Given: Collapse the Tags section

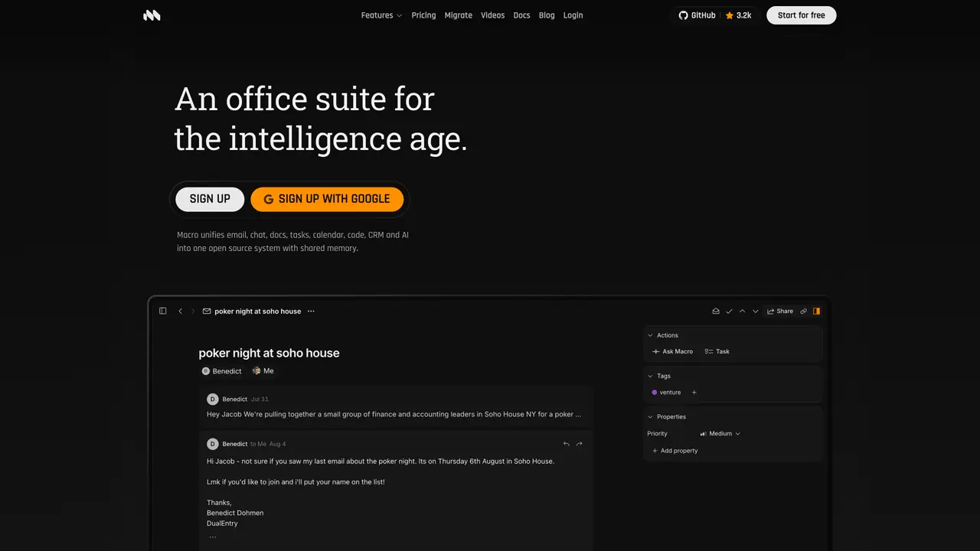Looking at the screenshot, I should [x=651, y=376].
